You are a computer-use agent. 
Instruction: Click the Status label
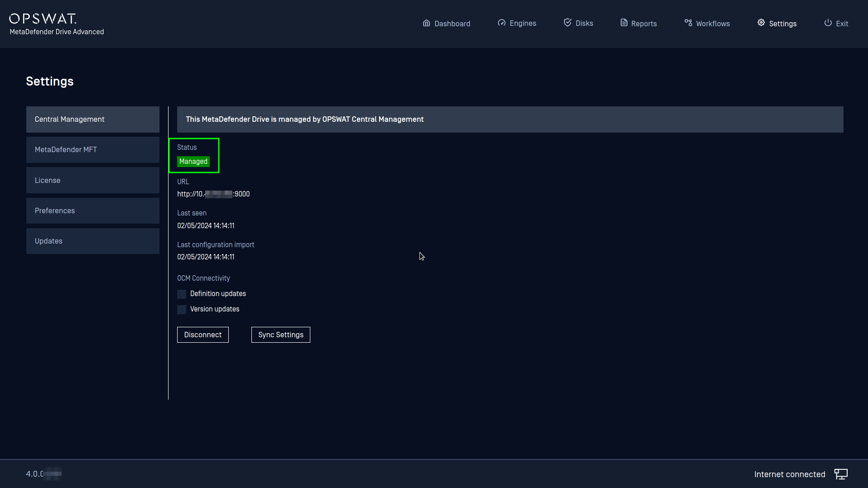(x=187, y=148)
